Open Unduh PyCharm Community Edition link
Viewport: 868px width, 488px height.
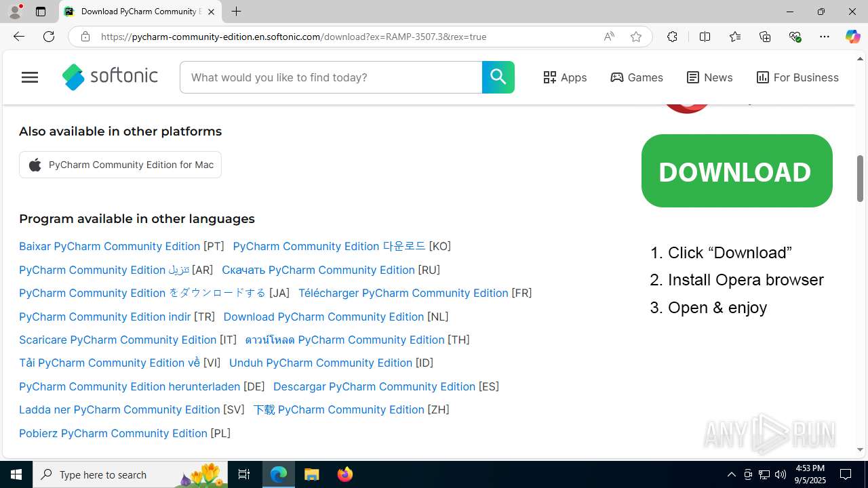tap(321, 363)
